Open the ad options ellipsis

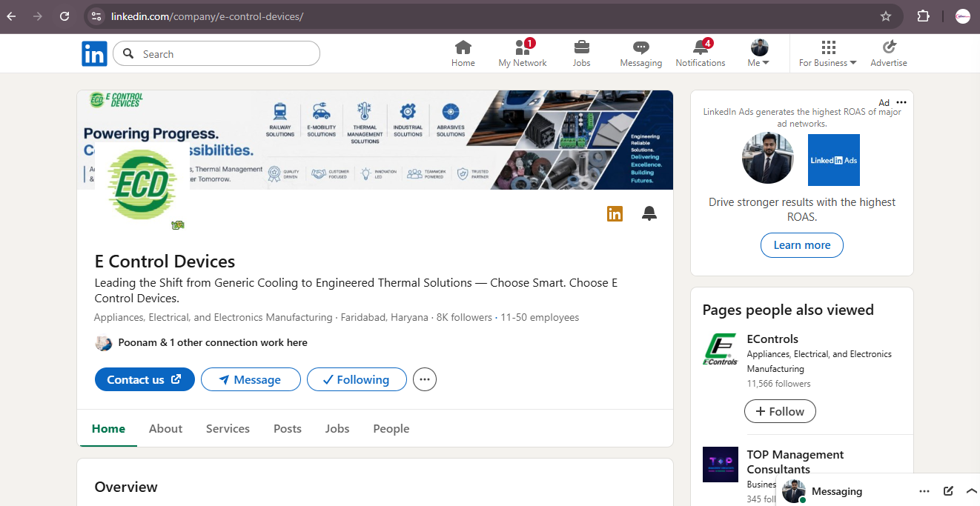pos(901,102)
